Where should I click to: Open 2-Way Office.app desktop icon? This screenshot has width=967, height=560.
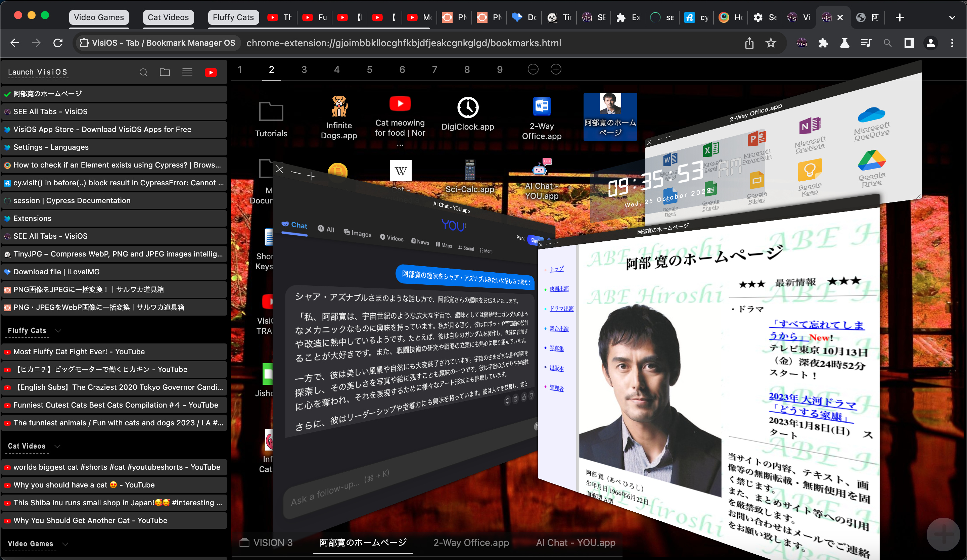point(542,119)
